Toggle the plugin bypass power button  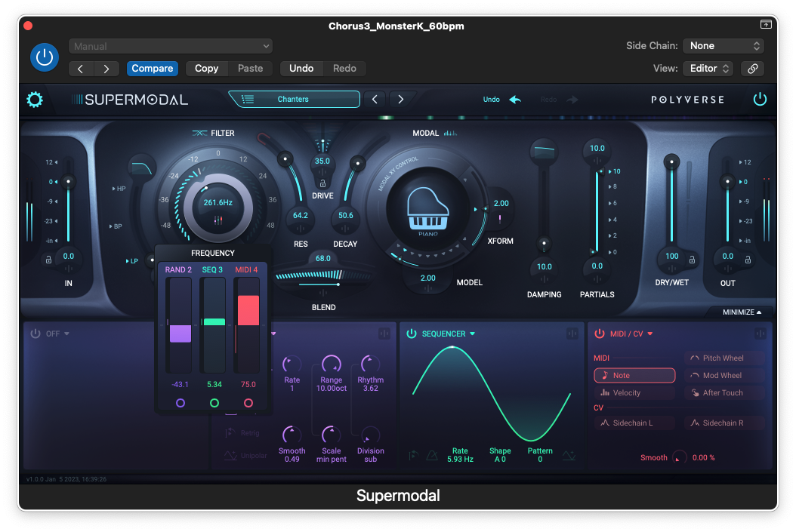pyautogui.click(x=45, y=57)
